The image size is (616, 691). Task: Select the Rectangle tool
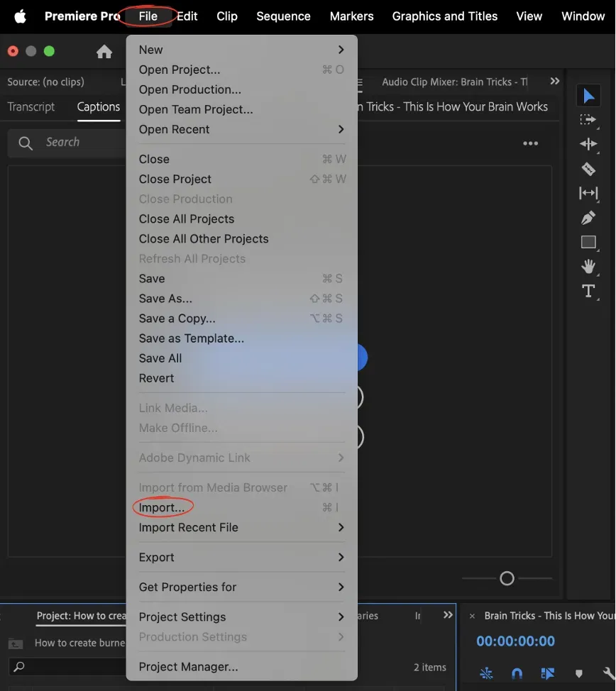pos(588,242)
